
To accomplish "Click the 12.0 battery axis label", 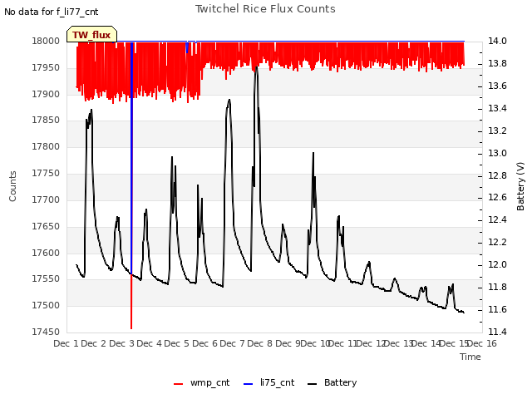I will point(497,264).
